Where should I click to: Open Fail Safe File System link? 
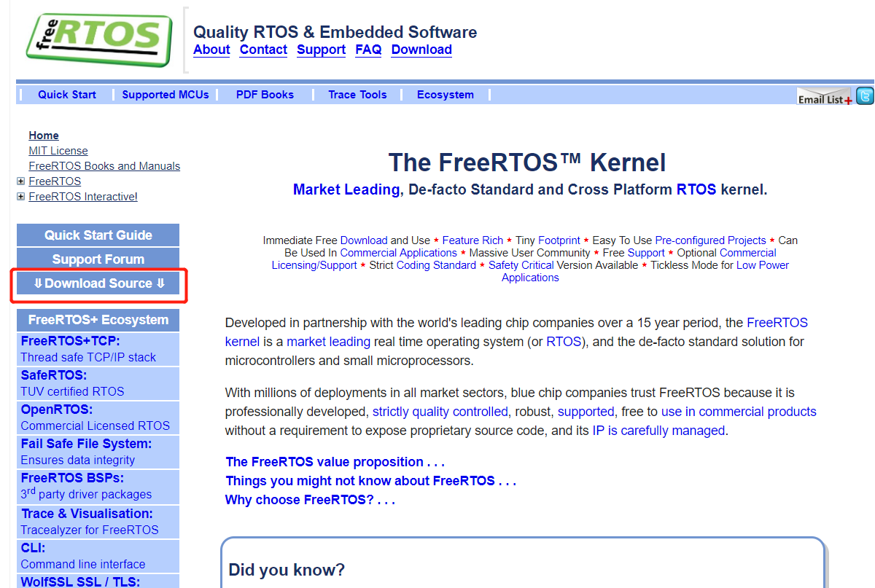coord(98,452)
